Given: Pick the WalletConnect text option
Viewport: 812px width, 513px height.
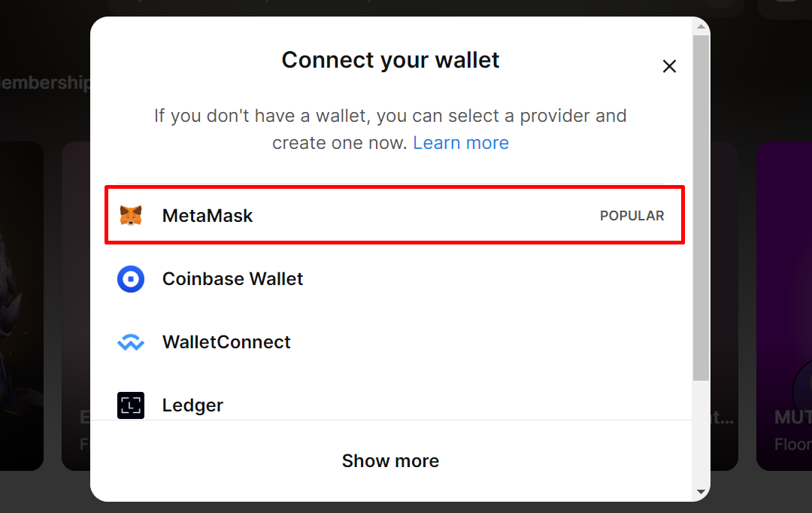Looking at the screenshot, I should [226, 342].
